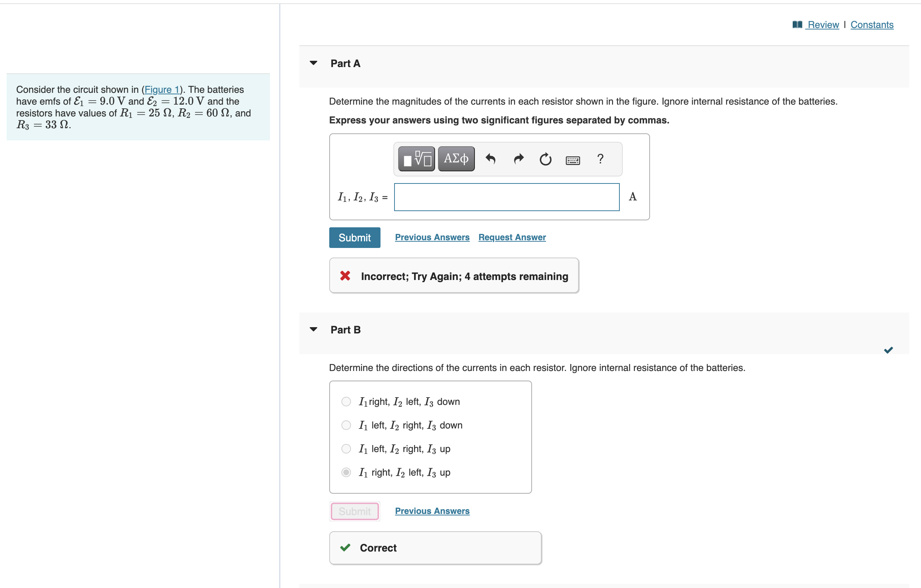921x588 pixels.
Task: Click the help question mark icon
Action: [x=600, y=159]
